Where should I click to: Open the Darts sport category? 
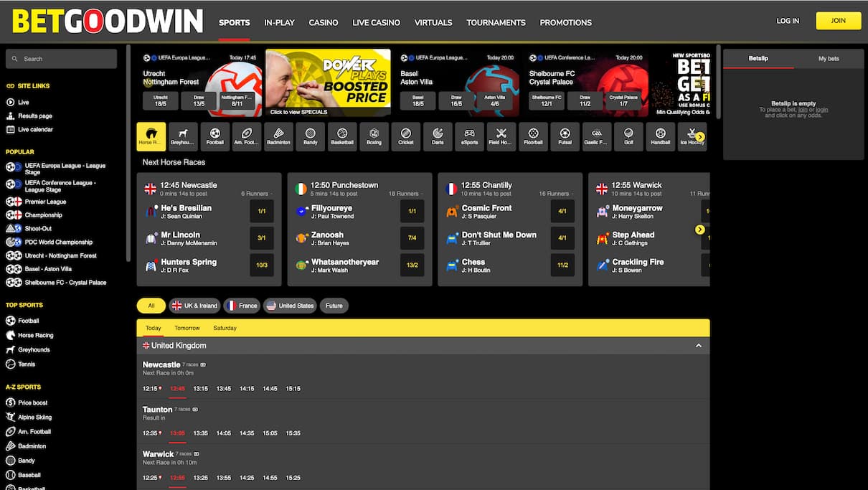pos(438,136)
